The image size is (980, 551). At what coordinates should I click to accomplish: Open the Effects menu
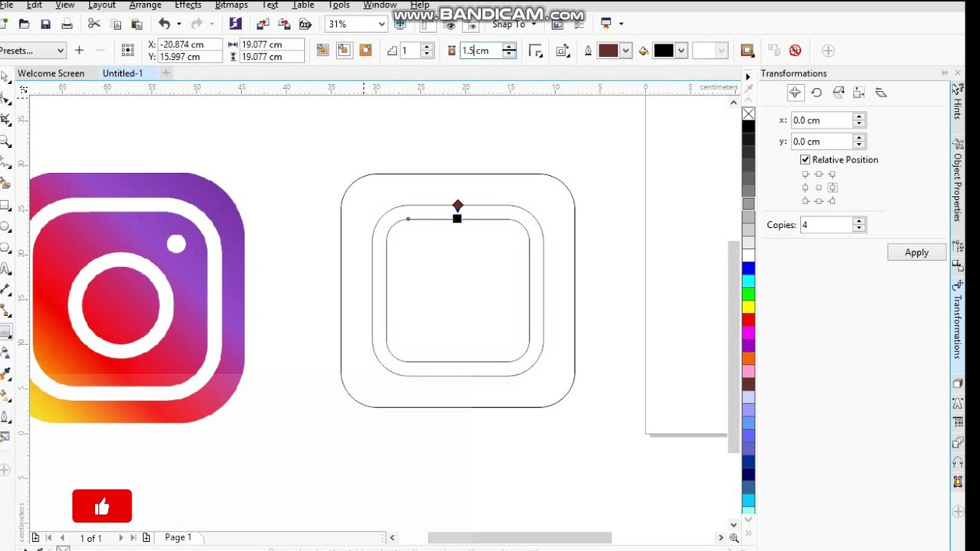point(188,5)
